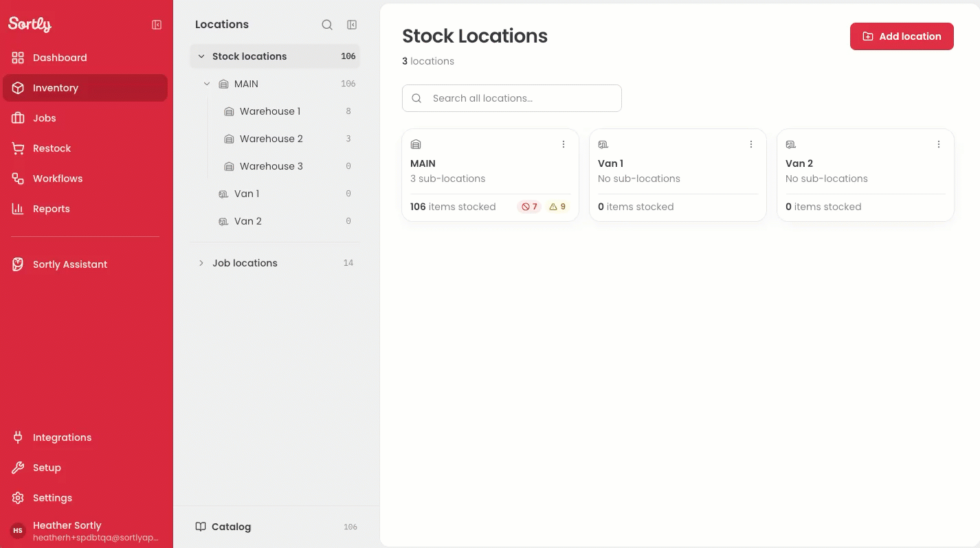The width and height of the screenshot is (980, 548).
Task: Click the '3 sub-locations' text
Action: click(x=448, y=179)
